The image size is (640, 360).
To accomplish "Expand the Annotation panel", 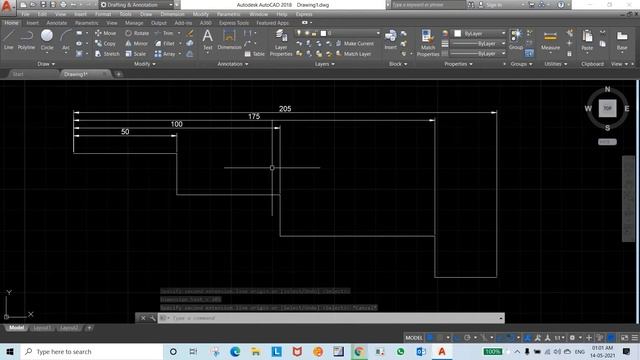I will 233,64.
